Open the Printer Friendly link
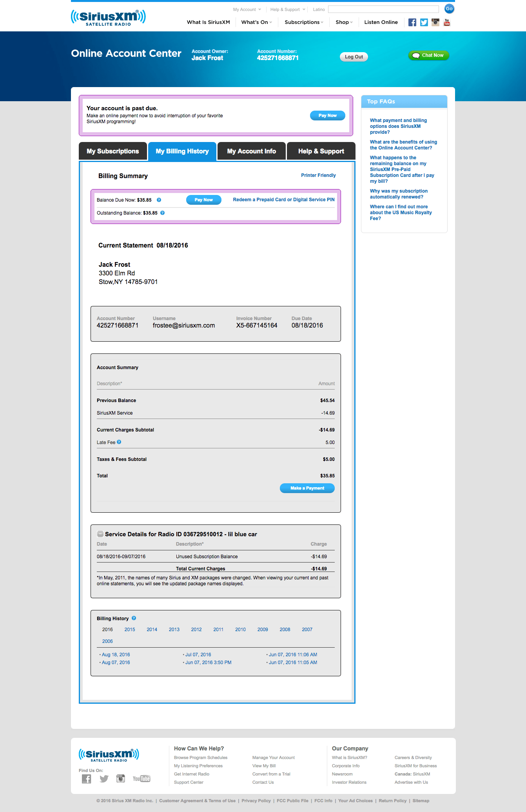This screenshot has width=526, height=812. pos(318,175)
